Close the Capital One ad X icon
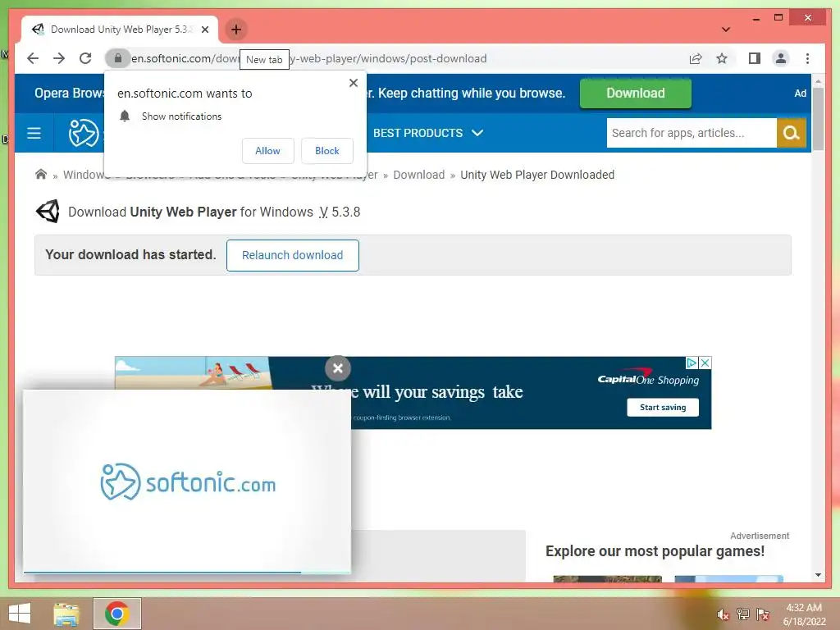 [705, 363]
